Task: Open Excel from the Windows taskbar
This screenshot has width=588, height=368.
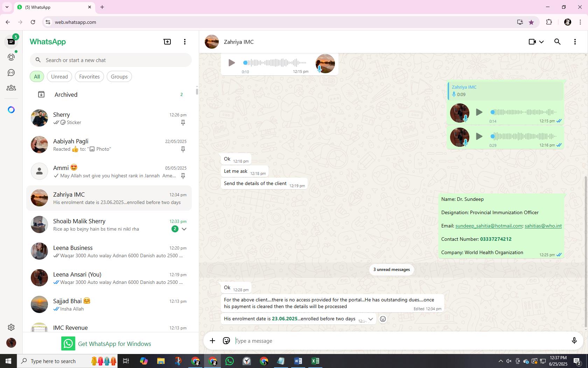Action: pos(315,361)
